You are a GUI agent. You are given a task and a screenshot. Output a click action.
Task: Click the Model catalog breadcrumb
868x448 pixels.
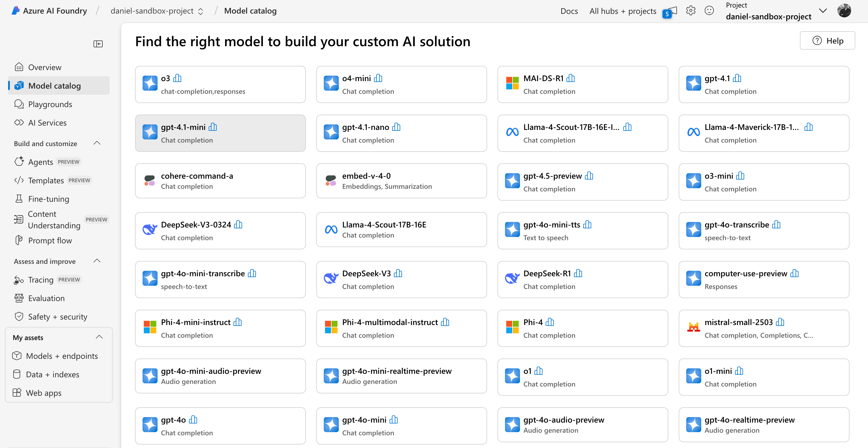[250, 11]
